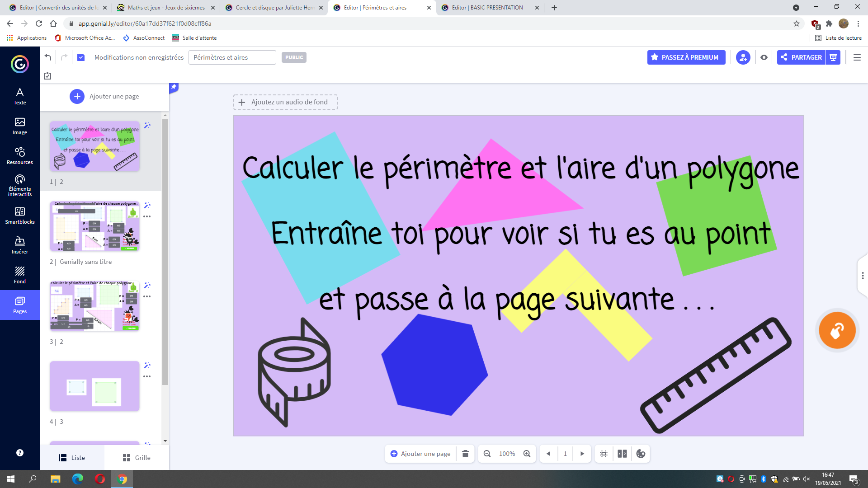Click Ajoutez un audio de fond
The width and height of the screenshot is (868, 488).
tap(285, 102)
